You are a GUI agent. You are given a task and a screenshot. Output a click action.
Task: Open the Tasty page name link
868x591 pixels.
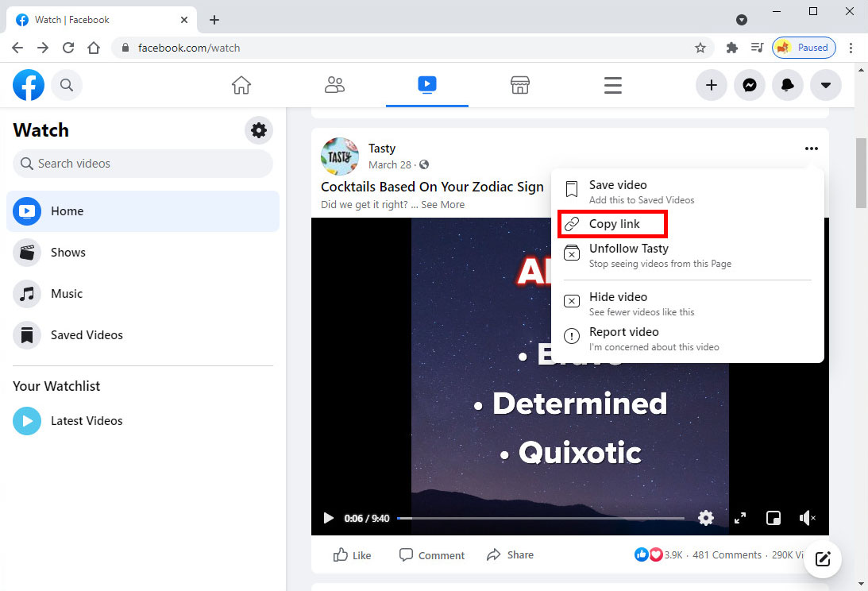[x=382, y=149]
